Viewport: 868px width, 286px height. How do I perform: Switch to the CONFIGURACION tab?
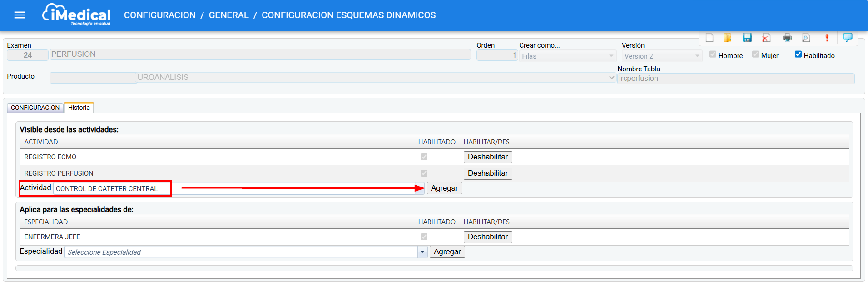(x=35, y=108)
